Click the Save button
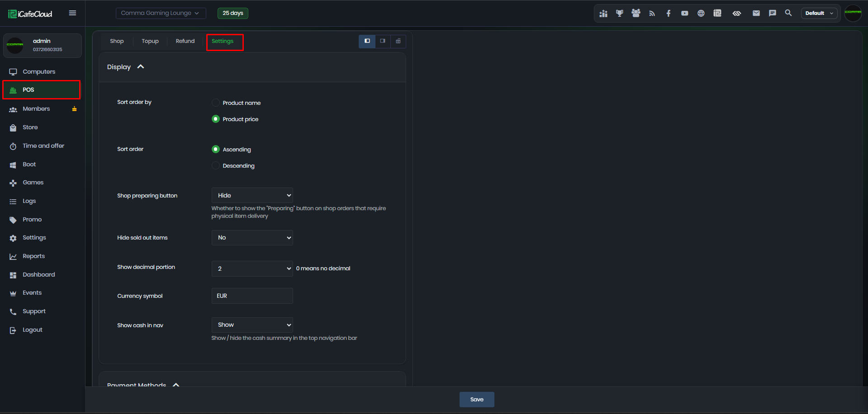The height and width of the screenshot is (414, 868). tap(477, 400)
